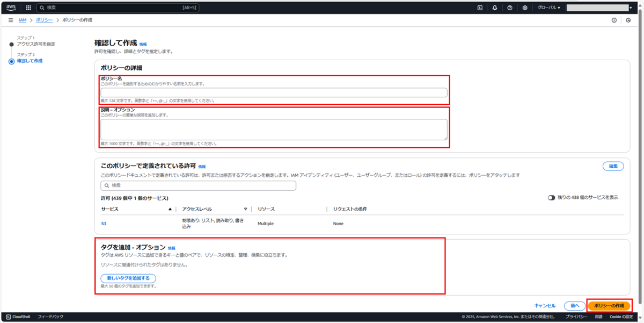The width and height of the screenshot is (644, 323).
Task: Click the Multiple resource cell
Action: (266, 224)
